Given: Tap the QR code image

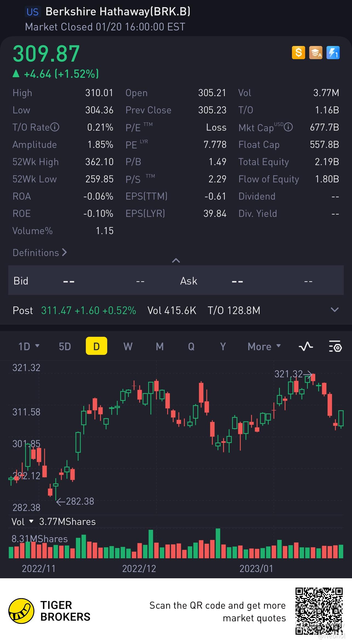Looking at the screenshot, I should 319,611.
